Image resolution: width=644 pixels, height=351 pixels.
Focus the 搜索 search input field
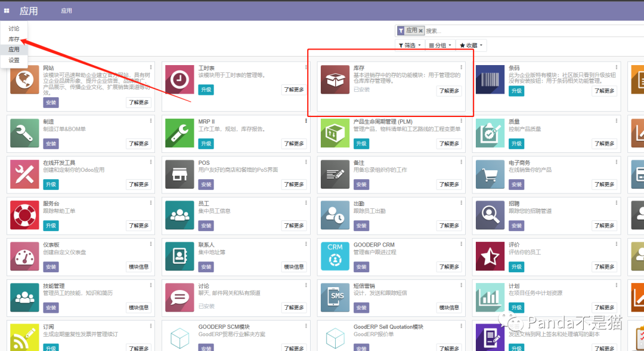click(x=534, y=31)
